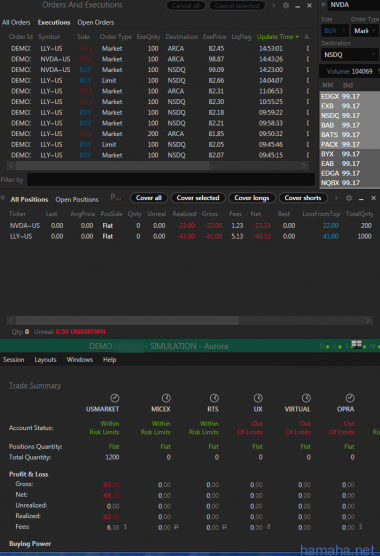
Task: Expand more toolbar options in Orders And Executions panel
Action: 274,5
